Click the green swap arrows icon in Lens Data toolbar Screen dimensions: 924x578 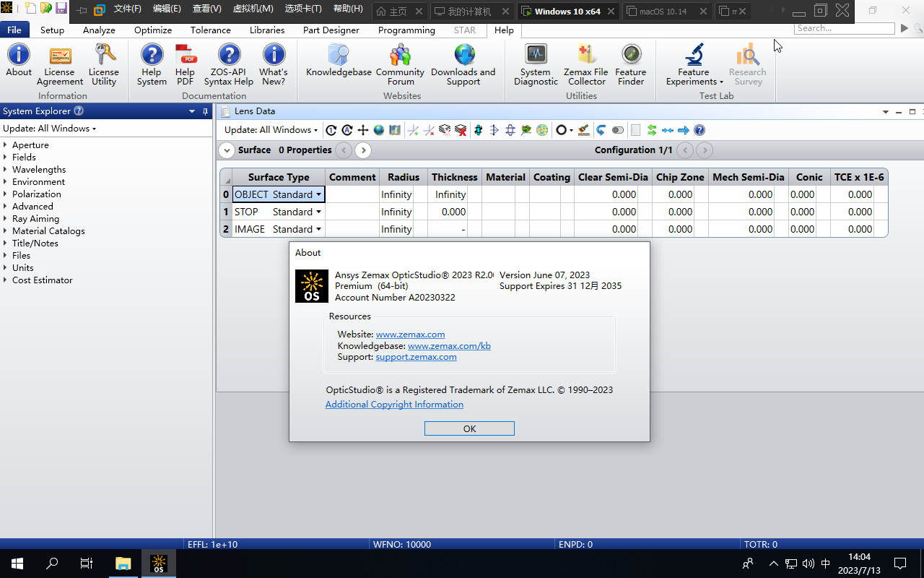[x=652, y=130]
